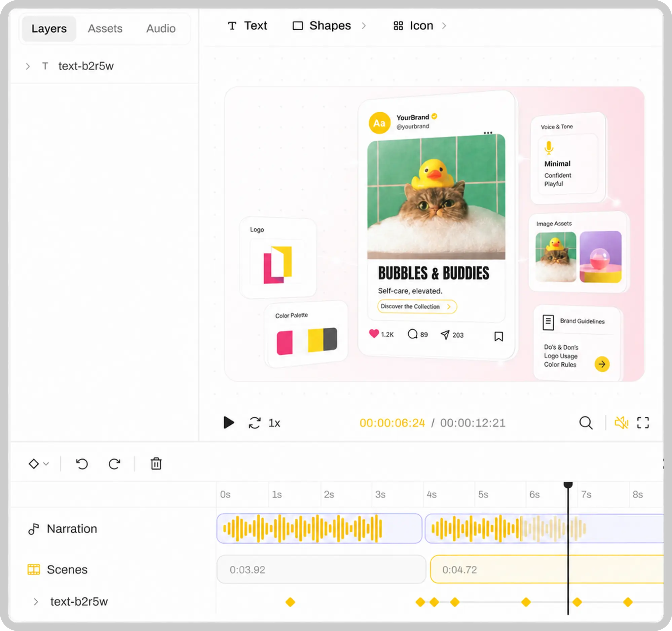Click the zoom magnifier icon
Viewport: 672px width, 631px height.
pyautogui.click(x=586, y=423)
